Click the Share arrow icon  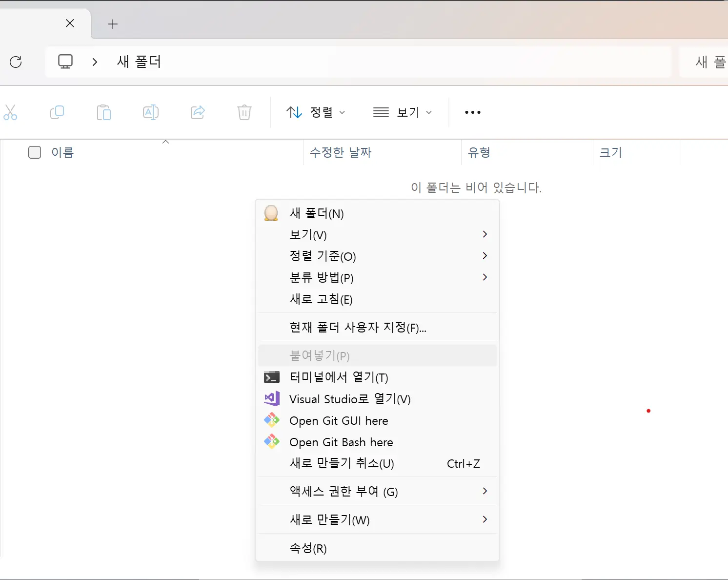(198, 112)
